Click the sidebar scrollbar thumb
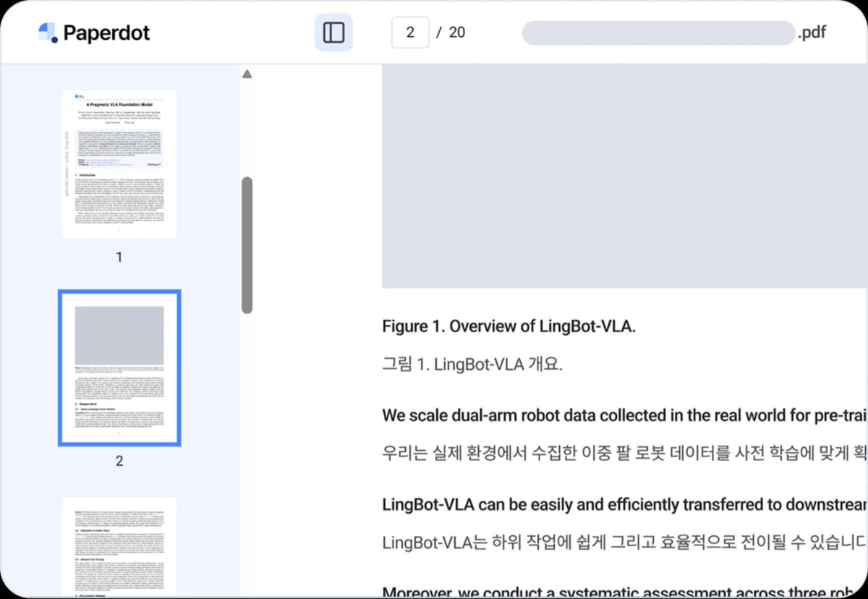 pos(247,245)
